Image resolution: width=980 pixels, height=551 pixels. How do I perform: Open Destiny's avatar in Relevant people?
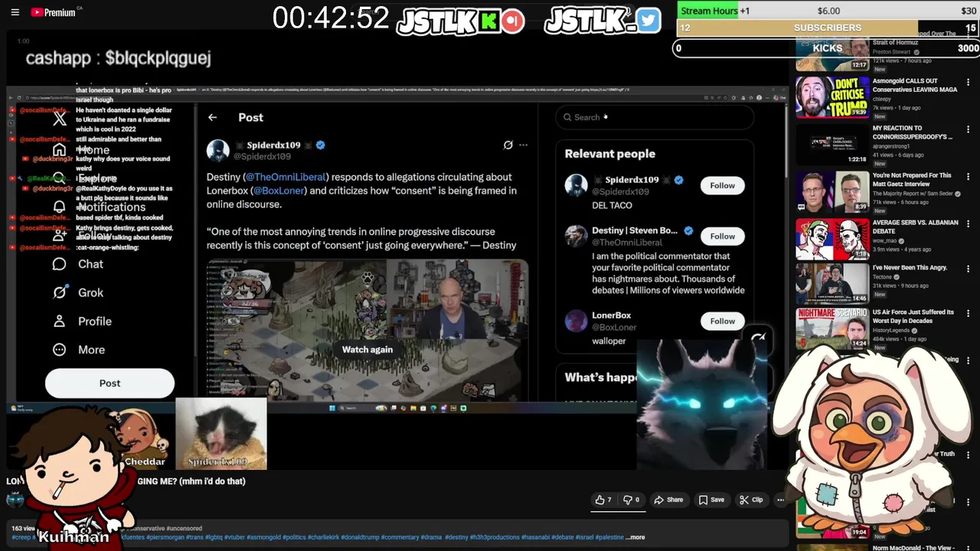coord(576,236)
